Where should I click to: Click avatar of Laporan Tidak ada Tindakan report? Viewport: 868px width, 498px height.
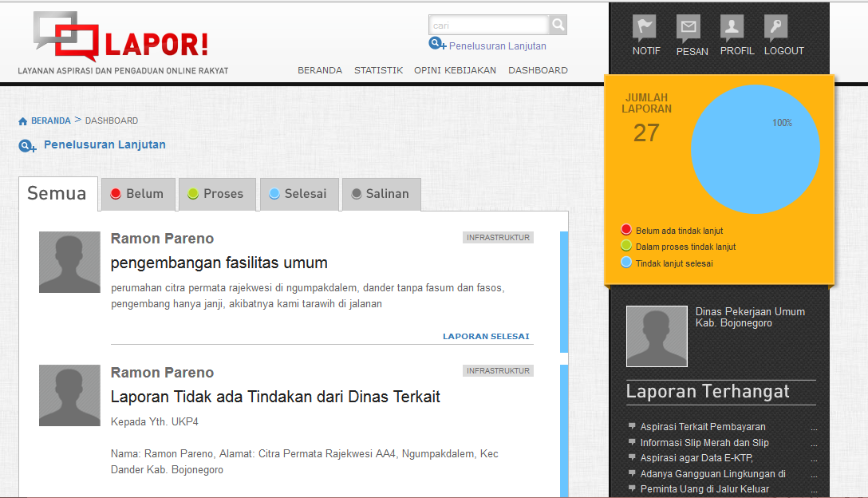pyautogui.click(x=69, y=396)
